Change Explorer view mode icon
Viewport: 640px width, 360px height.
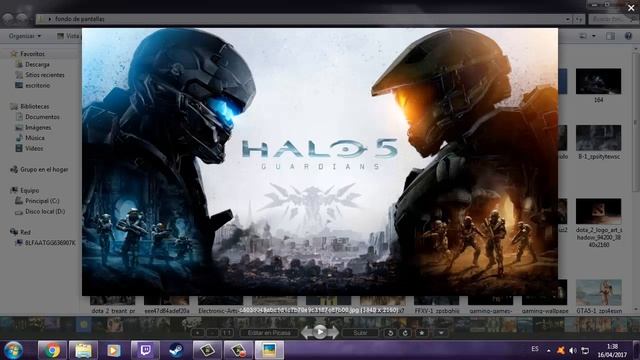[583, 36]
